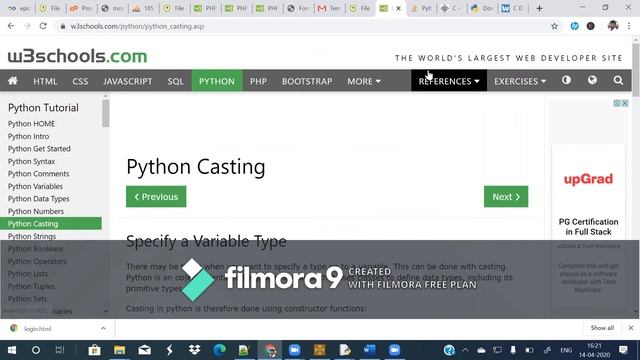Open Python Data Types in sidebar

(39, 199)
